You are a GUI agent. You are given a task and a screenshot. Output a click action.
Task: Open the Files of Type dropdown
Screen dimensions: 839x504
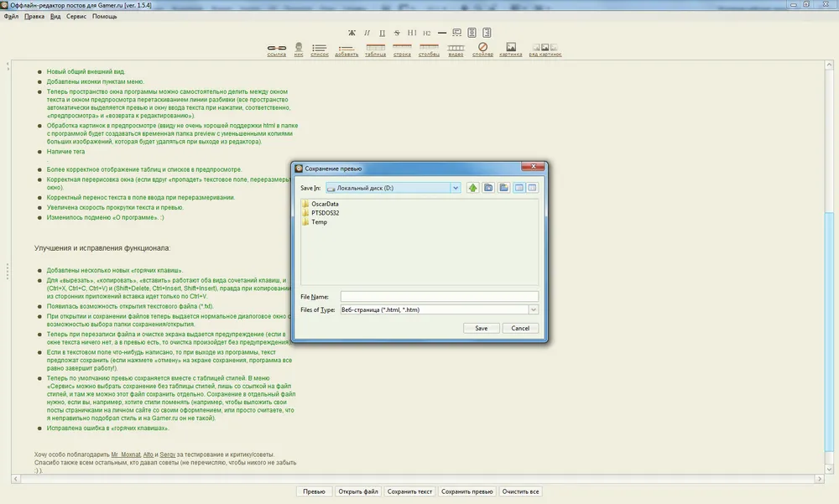(533, 310)
